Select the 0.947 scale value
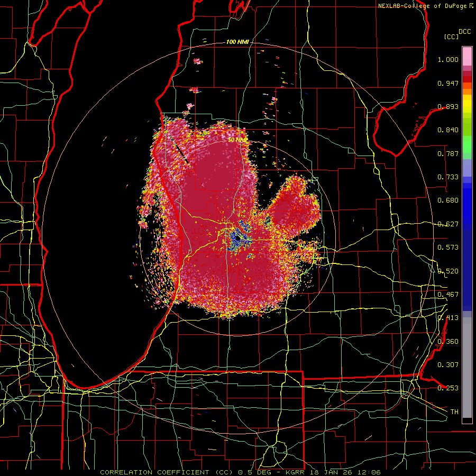The width and height of the screenshot is (476, 476). click(448, 83)
